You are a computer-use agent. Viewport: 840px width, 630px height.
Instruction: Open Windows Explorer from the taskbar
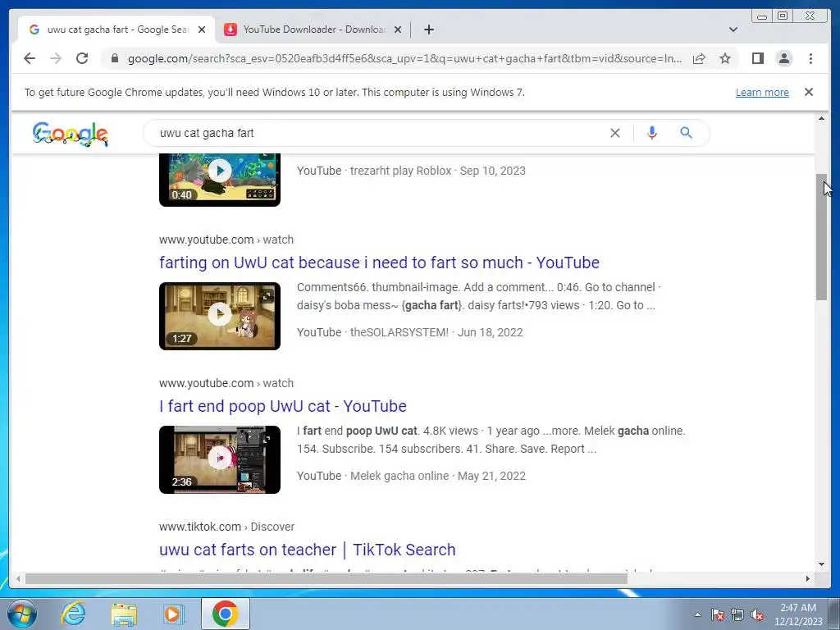(x=124, y=614)
